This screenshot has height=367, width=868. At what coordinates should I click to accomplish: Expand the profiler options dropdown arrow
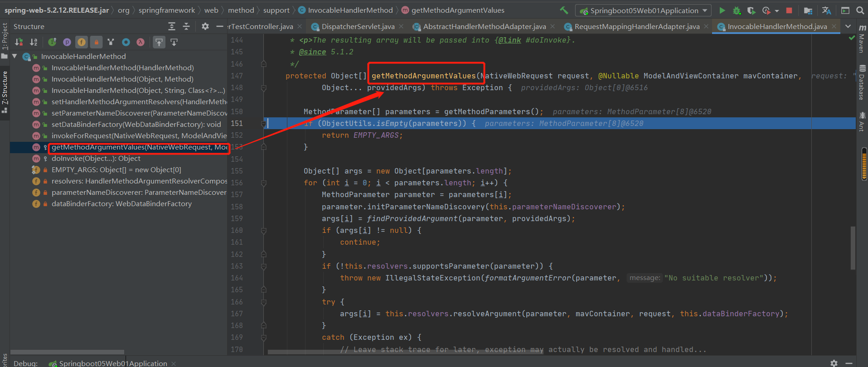[777, 10]
